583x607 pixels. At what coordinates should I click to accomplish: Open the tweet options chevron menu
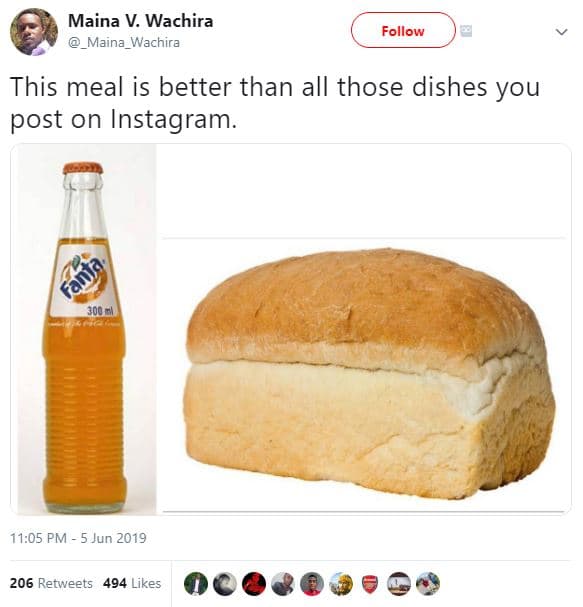coord(561,31)
